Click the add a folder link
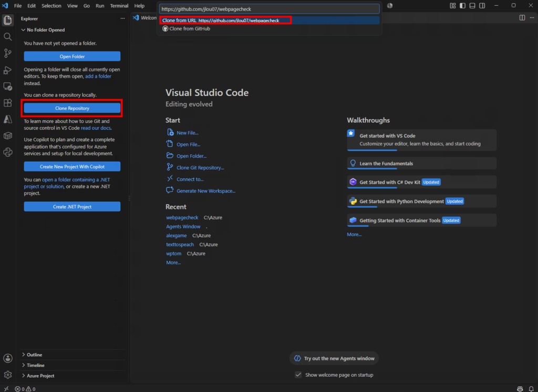 [98, 77]
